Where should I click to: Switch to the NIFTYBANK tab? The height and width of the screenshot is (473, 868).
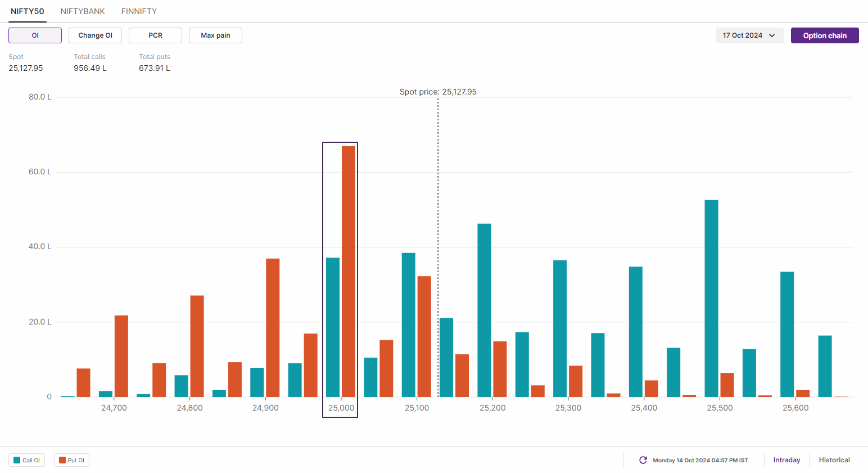pos(83,11)
